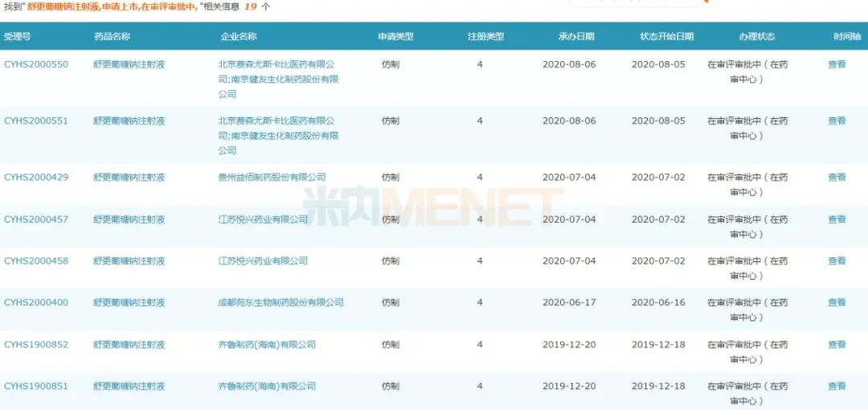Click the 企业名称 column header

pyautogui.click(x=239, y=36)
